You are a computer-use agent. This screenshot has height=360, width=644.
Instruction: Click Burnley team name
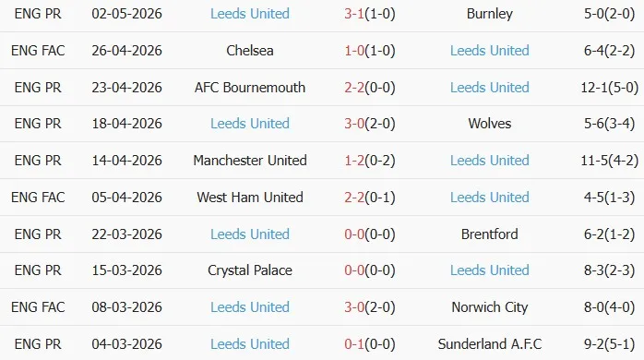[x=490, y=14]
